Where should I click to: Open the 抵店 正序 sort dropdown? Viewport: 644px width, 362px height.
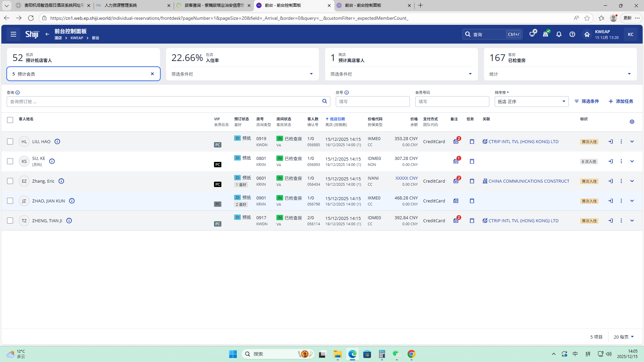point(531,102)
